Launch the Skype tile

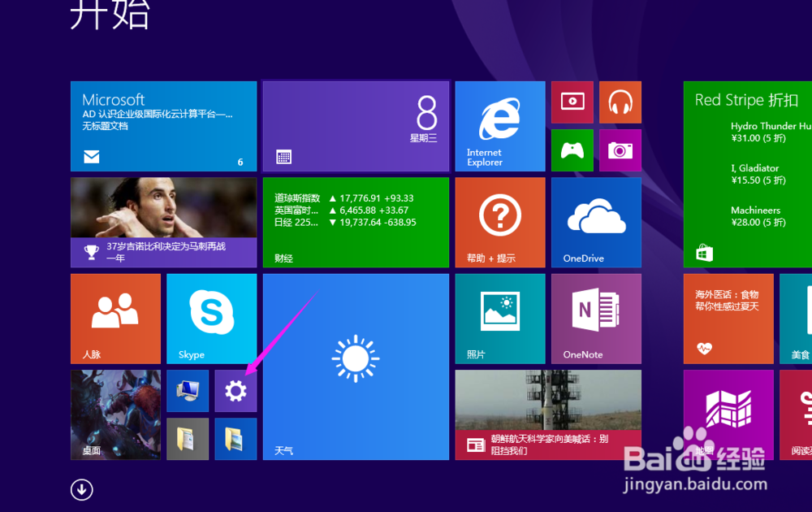click(212, 319)
